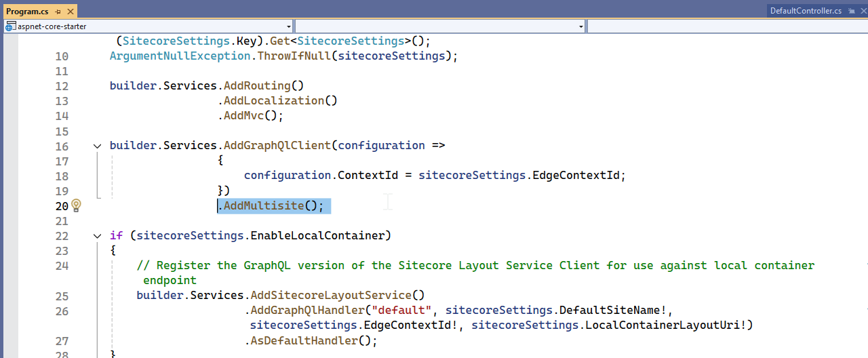The height and width of the screenshot is (358, 868).
Task: Click the empty members navigation box
Action: pyautogui.click(x=726, y=26)
